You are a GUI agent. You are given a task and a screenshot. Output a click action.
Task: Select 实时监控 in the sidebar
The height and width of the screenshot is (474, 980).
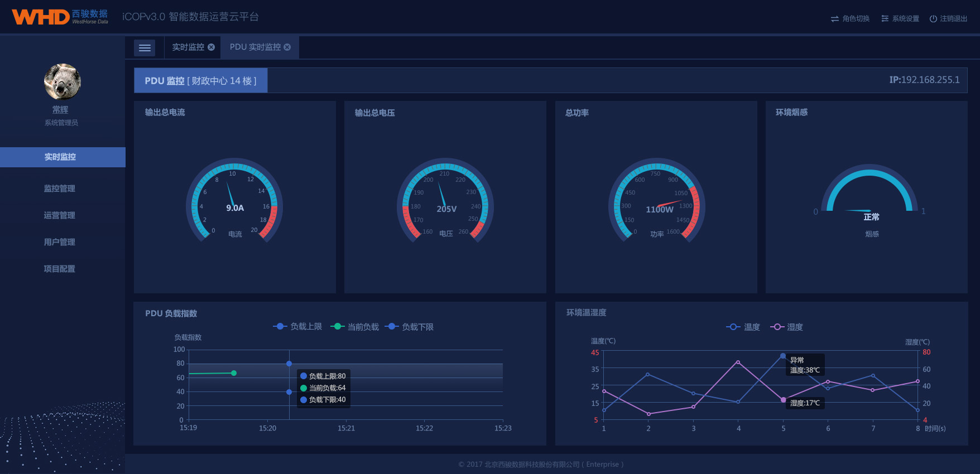[60, 157]
